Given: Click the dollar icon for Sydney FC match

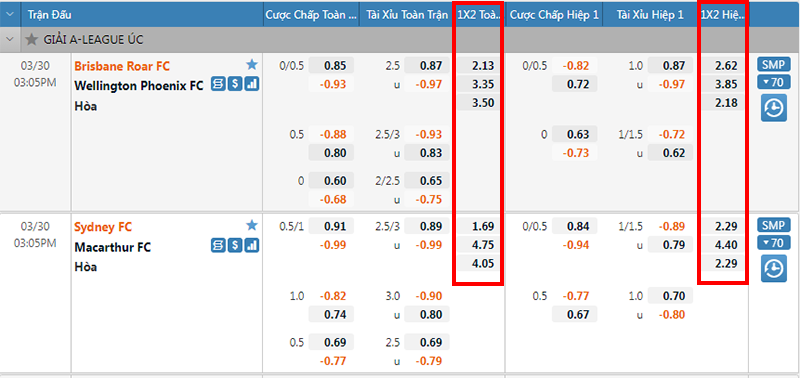Looking at the screenshot, I should tap(235, 246).
